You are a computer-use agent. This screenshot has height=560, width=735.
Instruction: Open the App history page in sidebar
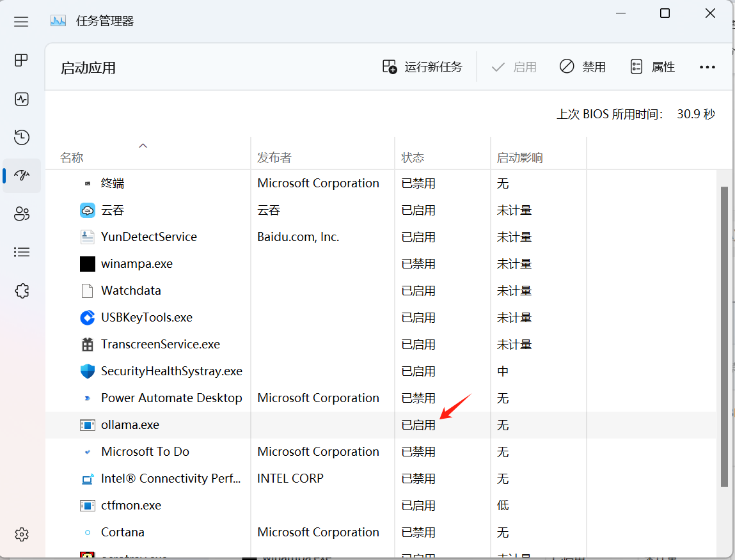pyautogui.click(x=22, y=137)
